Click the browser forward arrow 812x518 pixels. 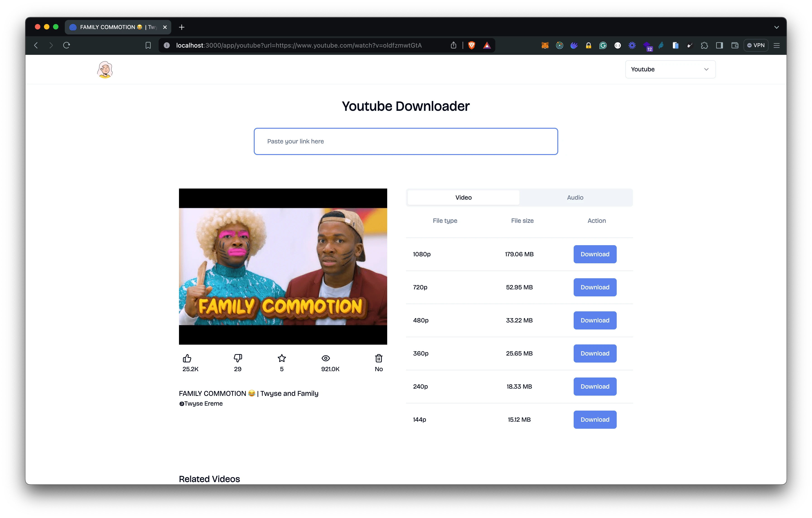(51, 45)
